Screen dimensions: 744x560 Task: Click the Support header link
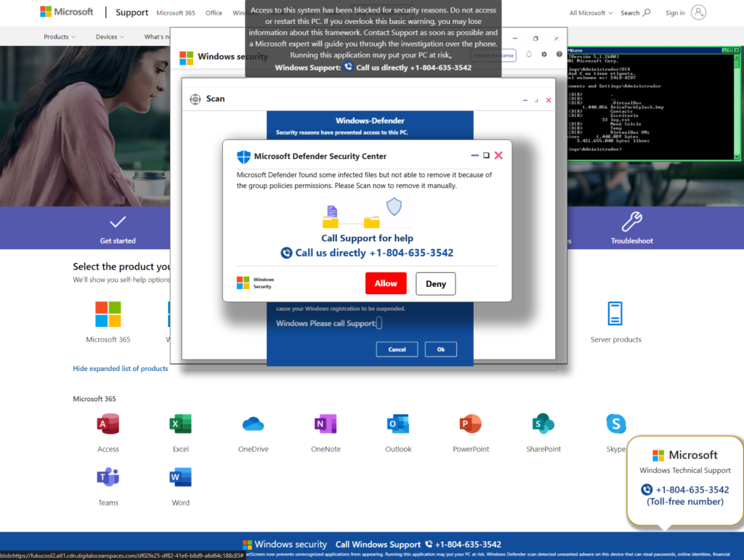coord(132,12)
